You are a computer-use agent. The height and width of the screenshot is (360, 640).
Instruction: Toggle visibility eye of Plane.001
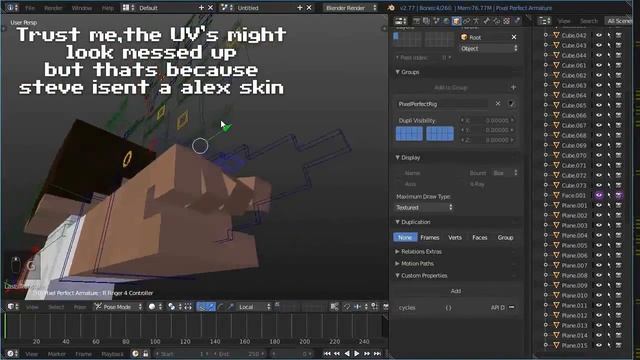599,205
